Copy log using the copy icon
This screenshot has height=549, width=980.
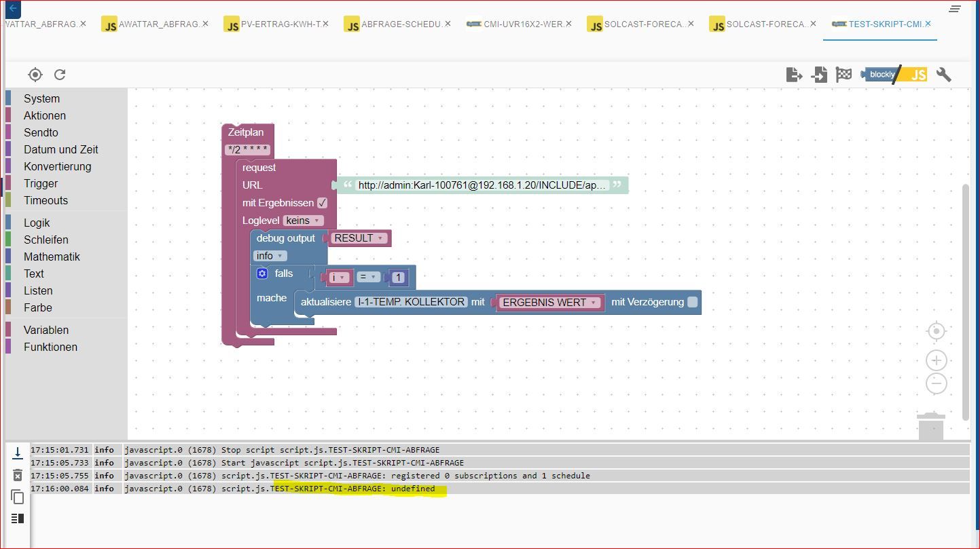pos(18,497)
